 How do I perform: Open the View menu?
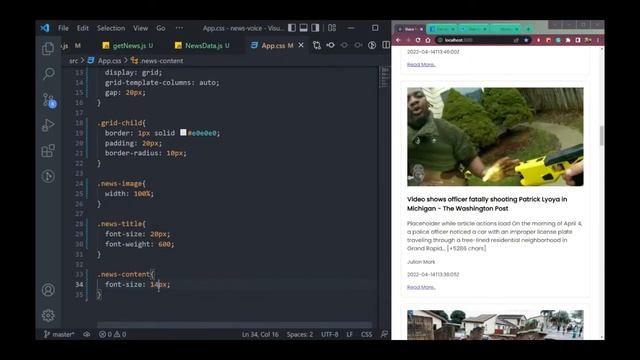click(140, 28)
